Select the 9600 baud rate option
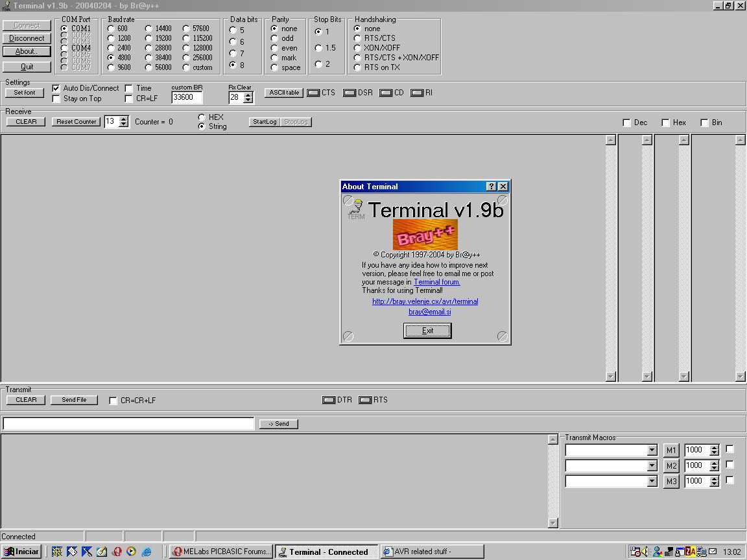Screen dimensions: 747x560 112,67
